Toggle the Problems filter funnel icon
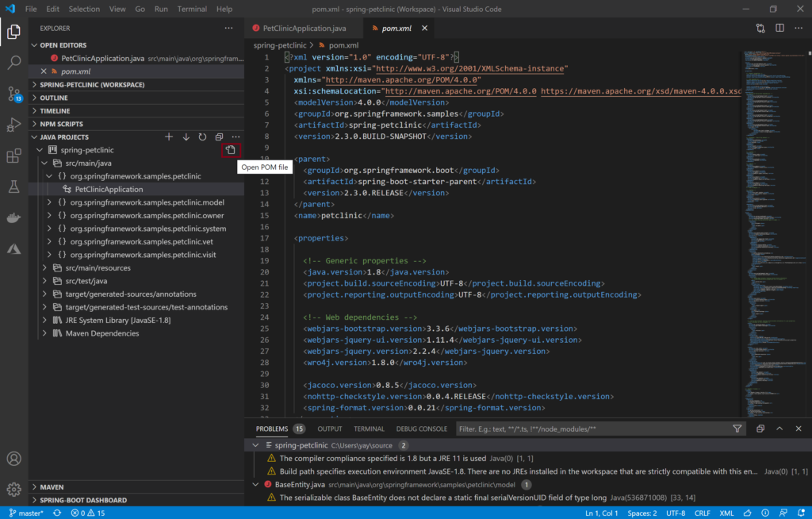 click(x=737, y=429)
